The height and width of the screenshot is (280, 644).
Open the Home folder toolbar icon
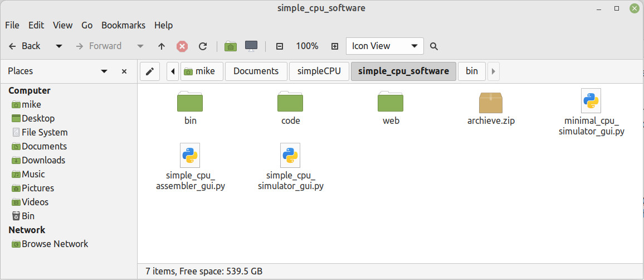(231, 46)
